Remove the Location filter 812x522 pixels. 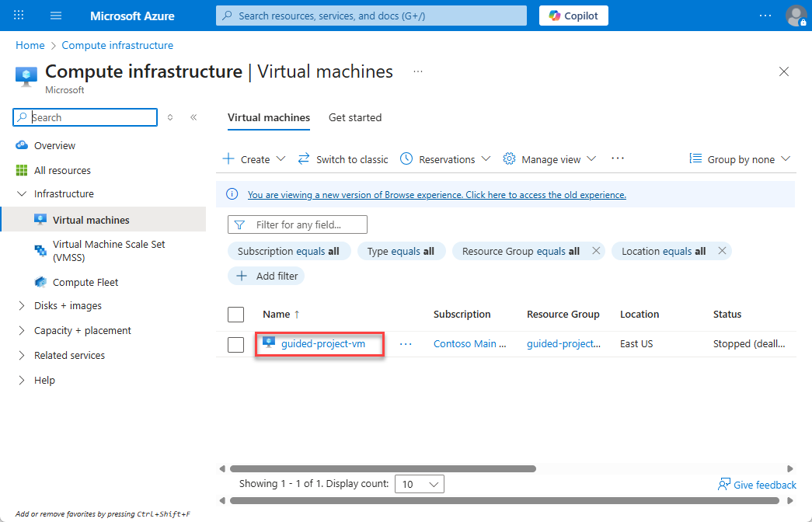pyautogui.click(x=722, y=251)
